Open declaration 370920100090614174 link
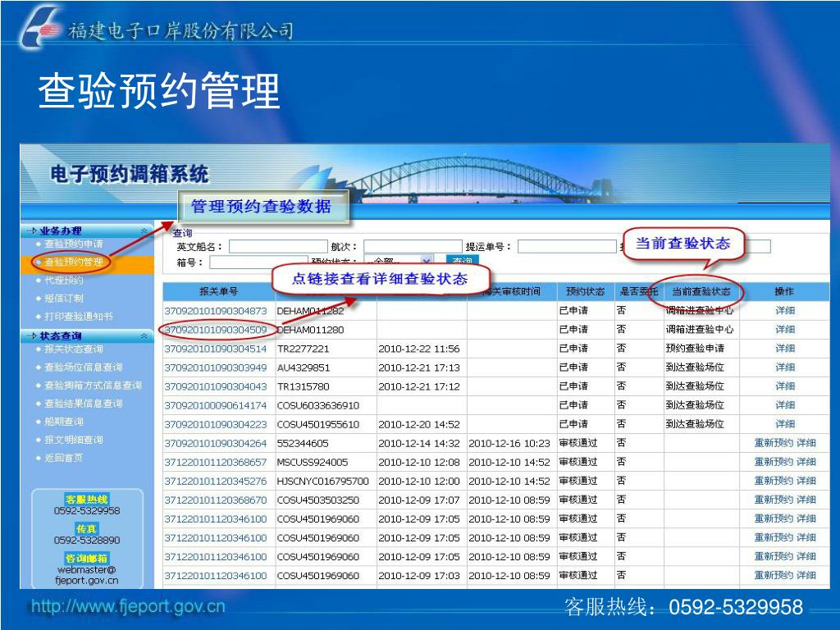 [216, 405]
